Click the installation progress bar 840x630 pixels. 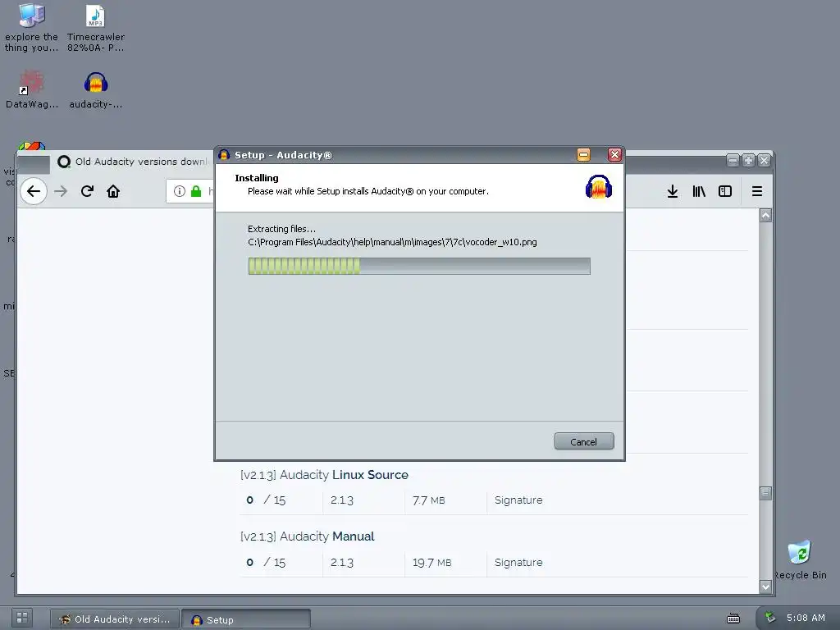(419, 267)
